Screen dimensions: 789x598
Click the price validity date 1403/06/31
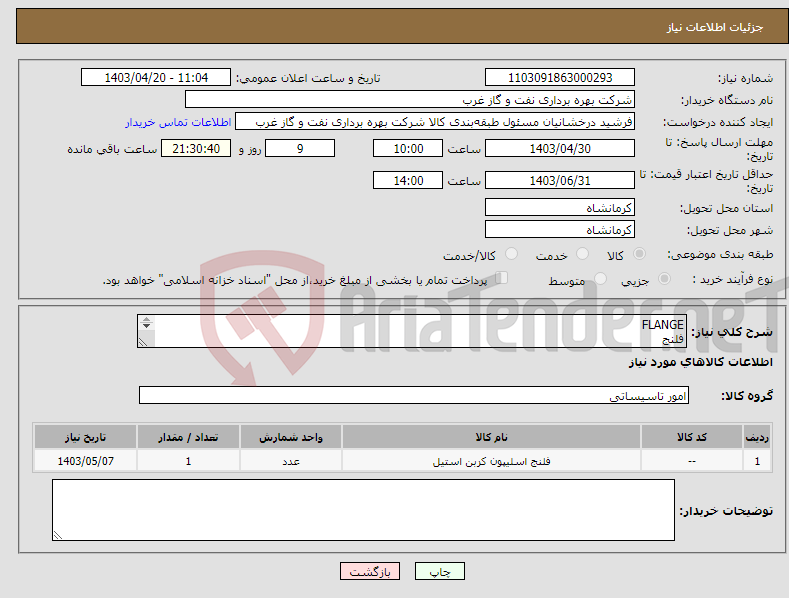560,180
